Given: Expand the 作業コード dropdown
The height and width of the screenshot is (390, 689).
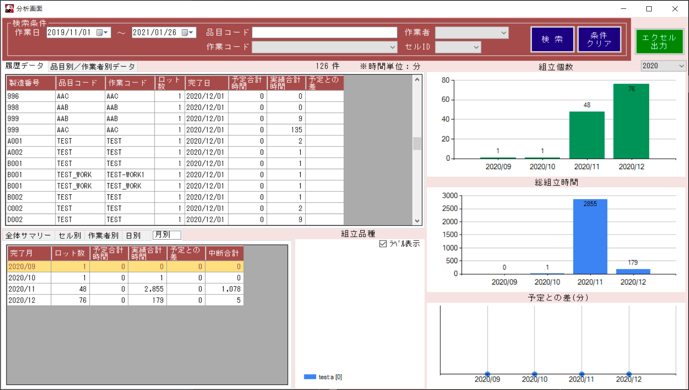Looking at the screenshot, I should point(392,47).
